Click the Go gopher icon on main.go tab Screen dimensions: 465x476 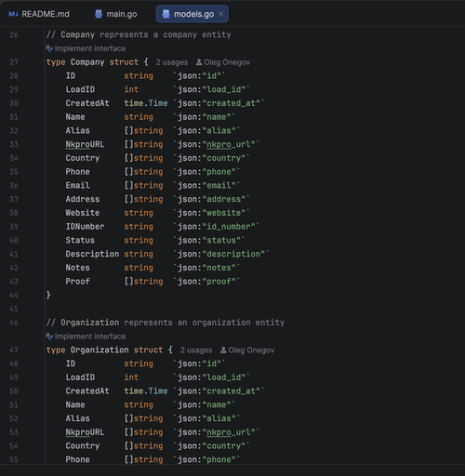pyautogui.click(x=99, y=14)
